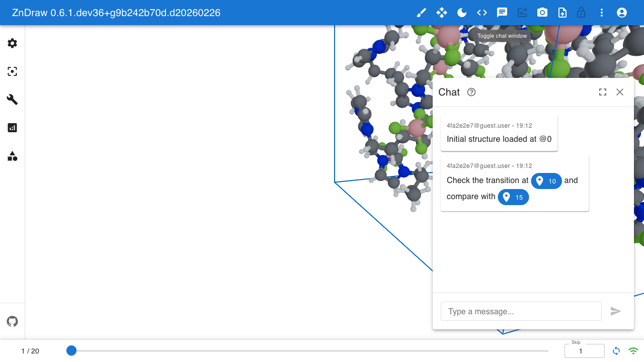Switch to dark mode moon icon
The height and width of the screenshot is (362, 644).
(462, 13)
